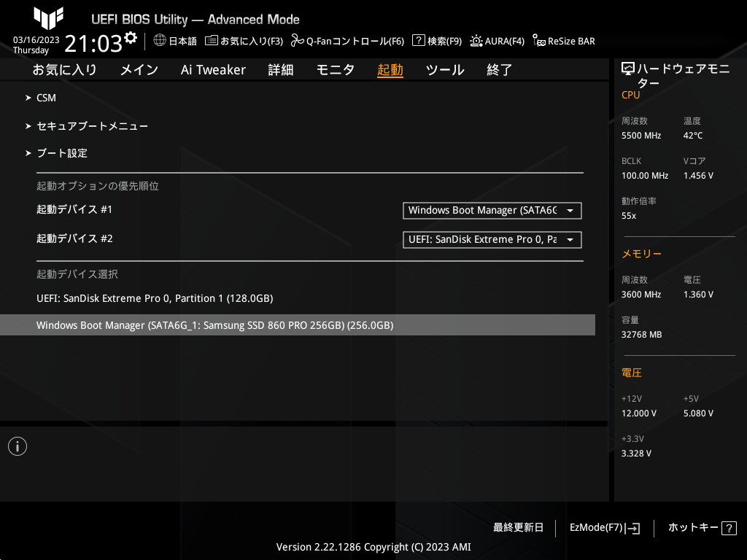
Task: Click memory frequency 3600 MHz value
Action: coord(641,295)
